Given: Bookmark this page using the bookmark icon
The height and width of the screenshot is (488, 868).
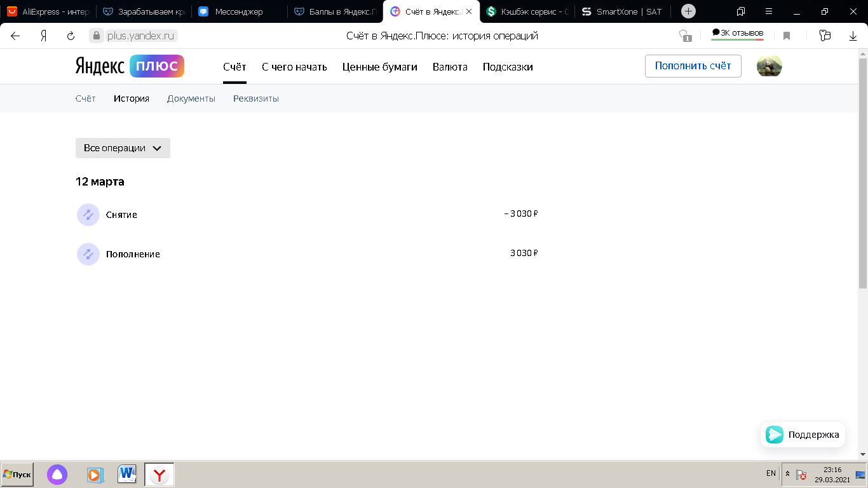Looking at the screenshot, I should coord(787,36).
